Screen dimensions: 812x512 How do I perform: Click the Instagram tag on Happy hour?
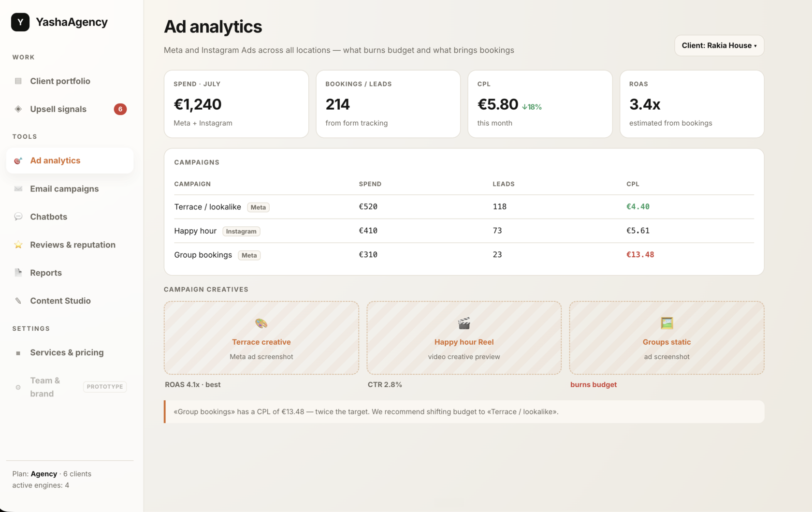[241, 231]
